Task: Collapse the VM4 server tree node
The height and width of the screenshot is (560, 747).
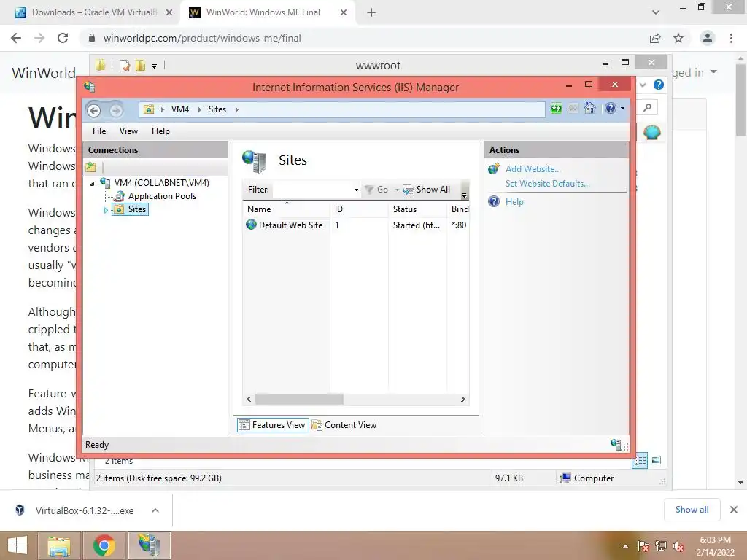Action: click(93, 183)
